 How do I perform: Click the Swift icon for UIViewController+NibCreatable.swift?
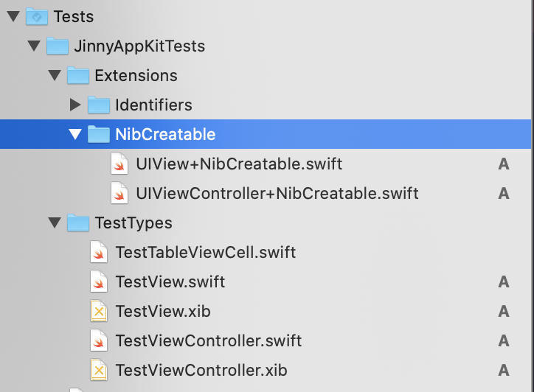tap(119, 193)
